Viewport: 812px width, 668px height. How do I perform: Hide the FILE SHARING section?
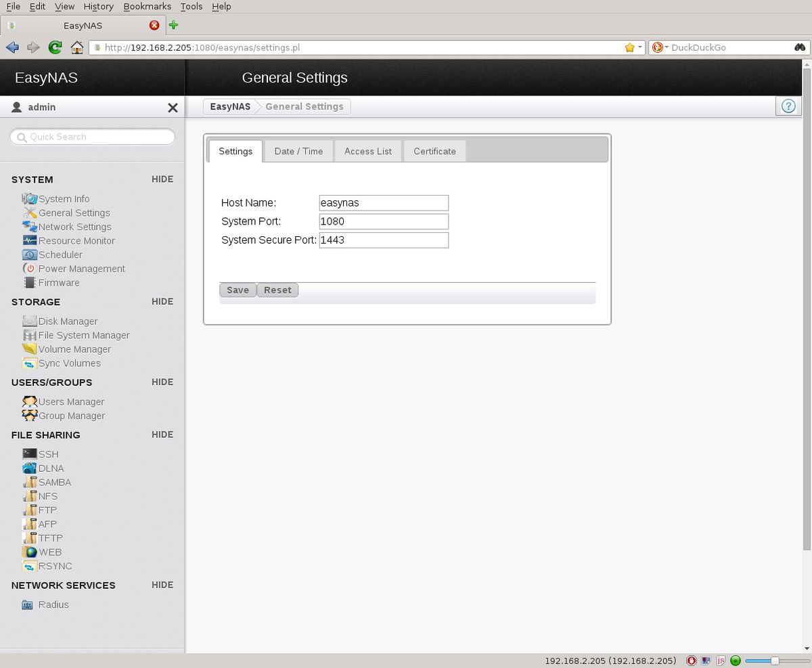click(162, 435)
